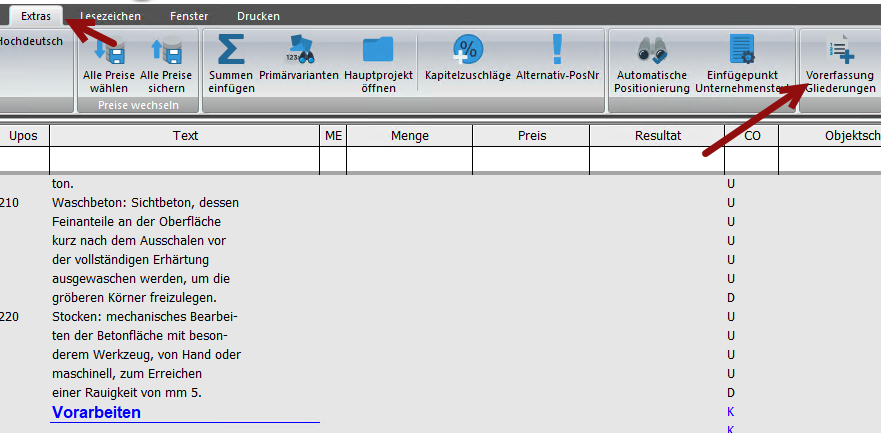
Task: Click the Einfügepunkt Unternehmenstexte icon
Action: point(744,49)
